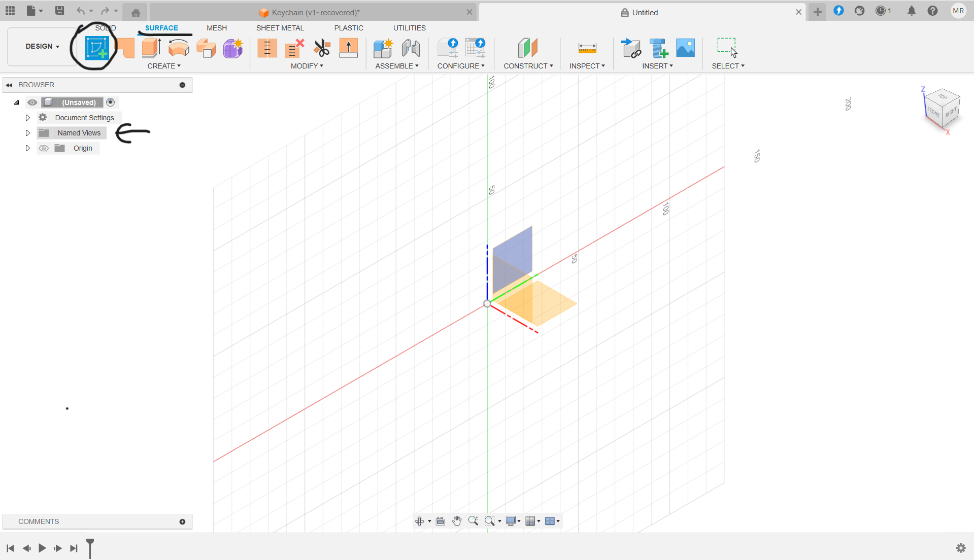Image resolution: width=974 pixels, height=560 pixels.
Task: Expand the Named Views node
Action: [27, 133]
